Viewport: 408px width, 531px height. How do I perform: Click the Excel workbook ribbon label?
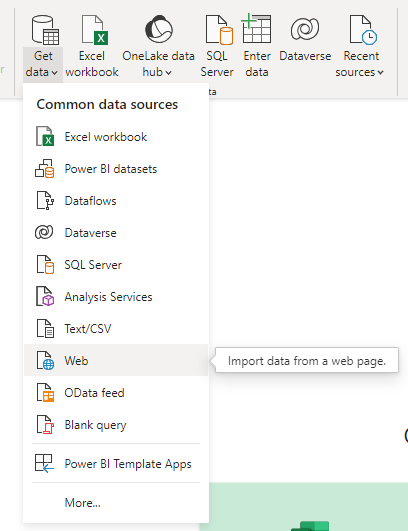click(x=92, y=64)
